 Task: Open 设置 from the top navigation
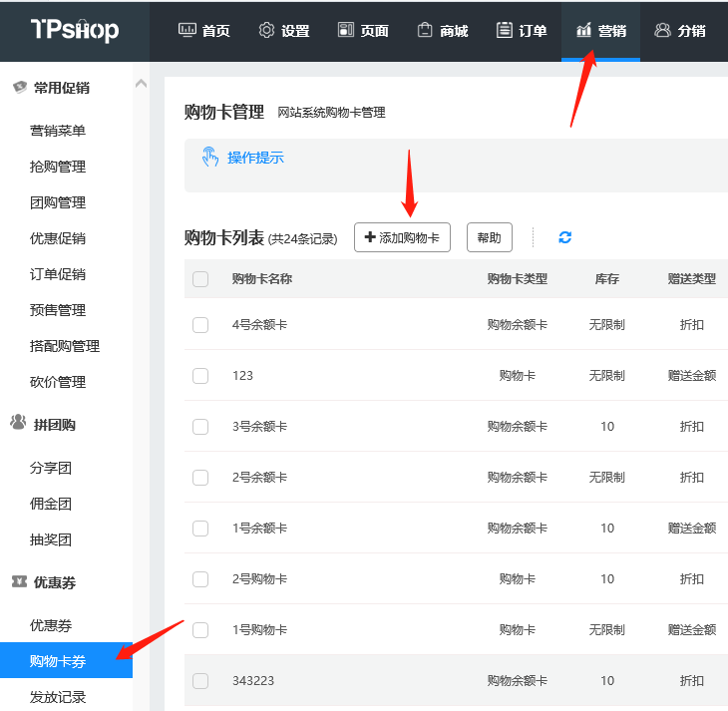click(284, 30)
